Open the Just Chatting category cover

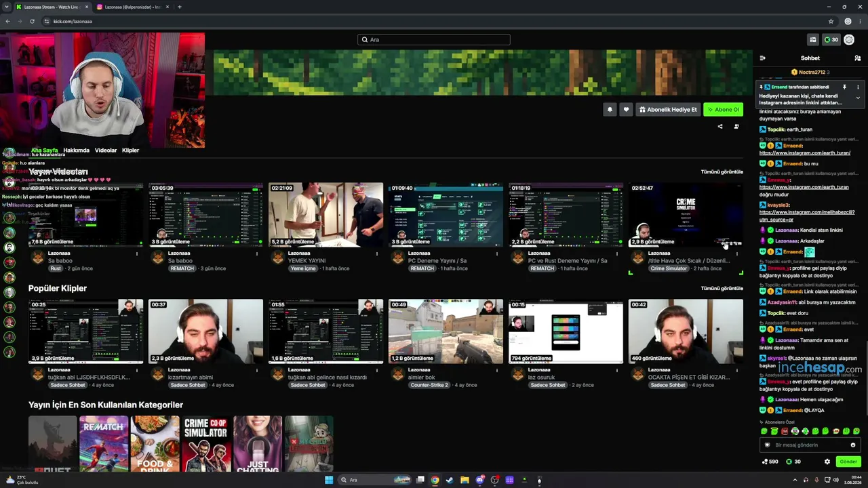[x=258, y=444]
